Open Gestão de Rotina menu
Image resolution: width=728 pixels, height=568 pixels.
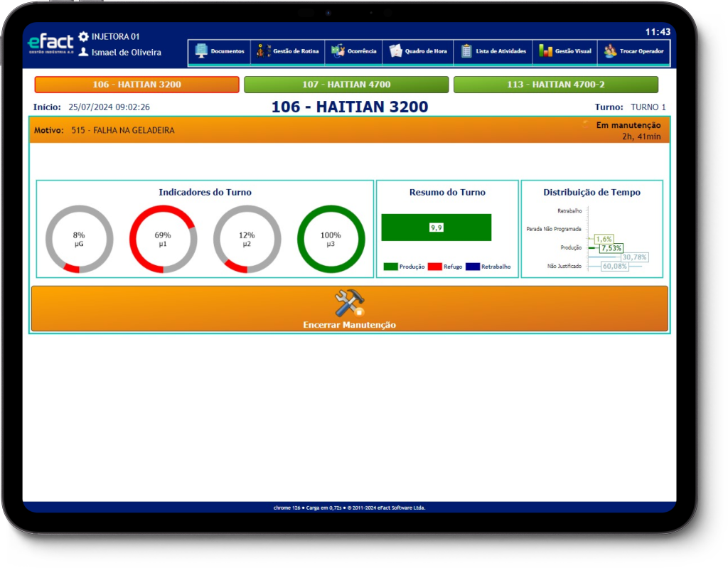point(288,52)
